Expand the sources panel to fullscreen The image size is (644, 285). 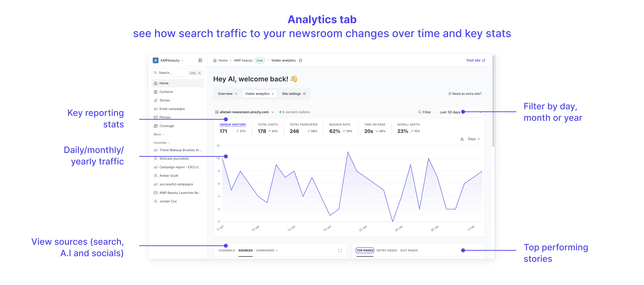[340, 250]
